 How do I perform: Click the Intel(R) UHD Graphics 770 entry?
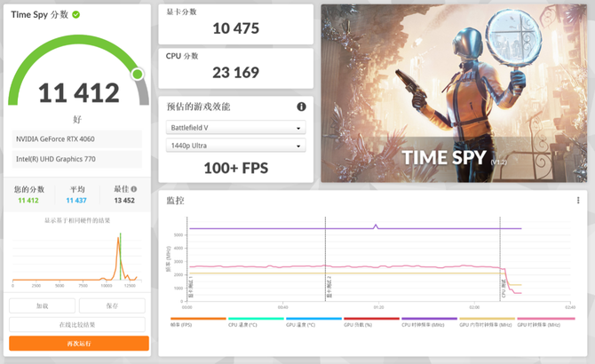tap(77, 159)
